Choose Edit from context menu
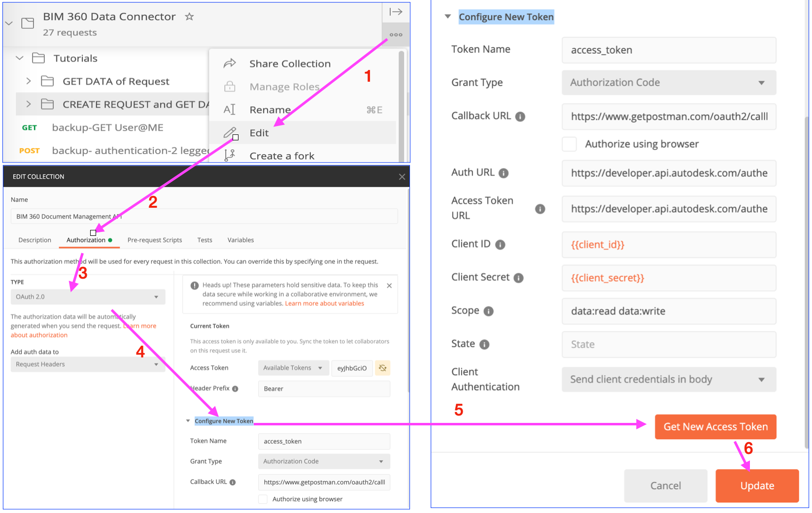 point(303,132)
